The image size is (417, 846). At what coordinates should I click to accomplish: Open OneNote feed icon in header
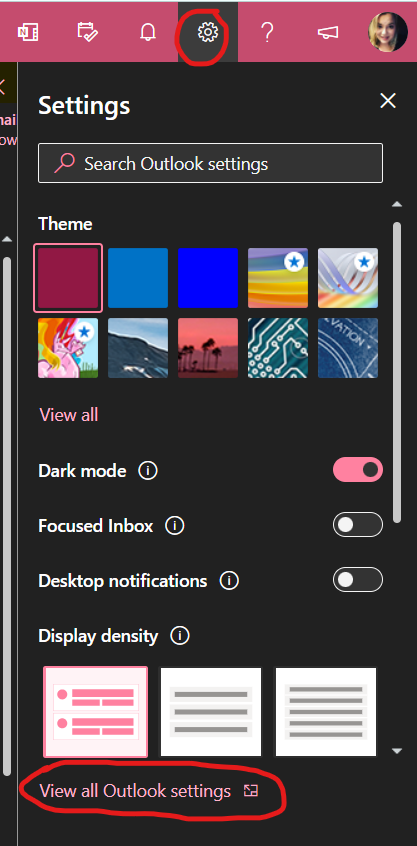pos(28,32)
